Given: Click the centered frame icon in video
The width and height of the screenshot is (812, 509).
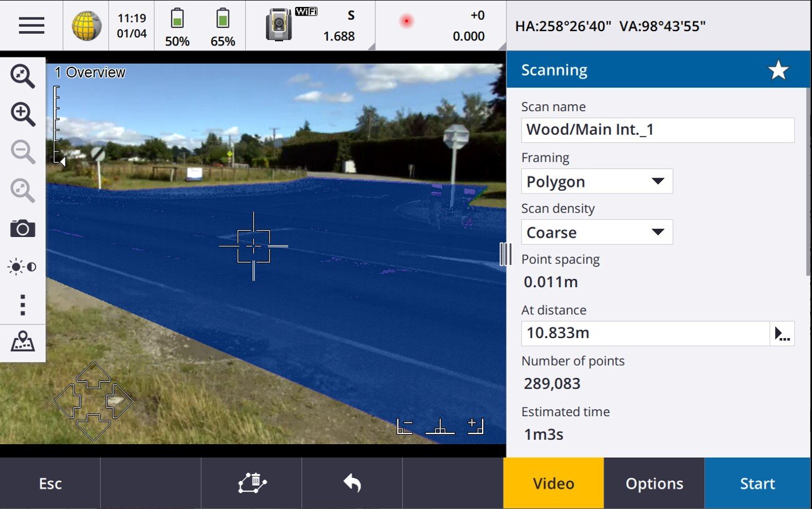Looking at the screenshot, I should click(440, 427).
